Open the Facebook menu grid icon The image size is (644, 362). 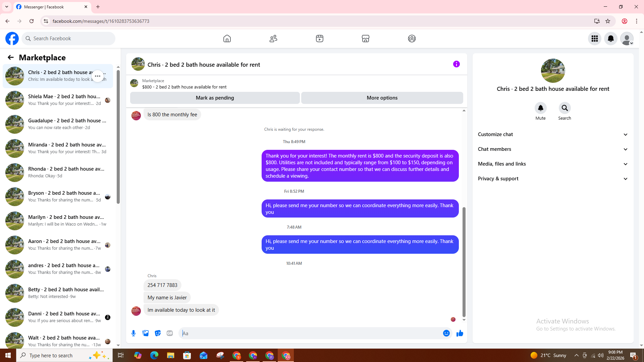595,39
